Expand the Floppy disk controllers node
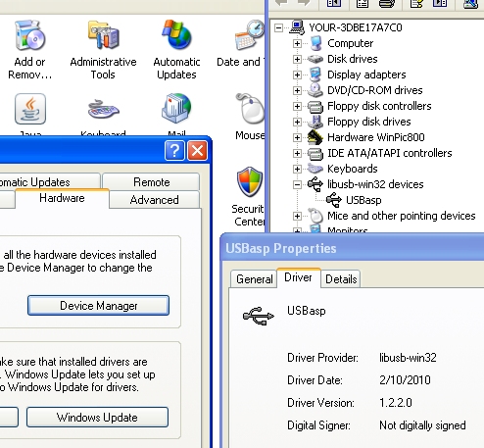Viewport: 484px width, 448px height. pyautogui.click(x=297, y=106)
